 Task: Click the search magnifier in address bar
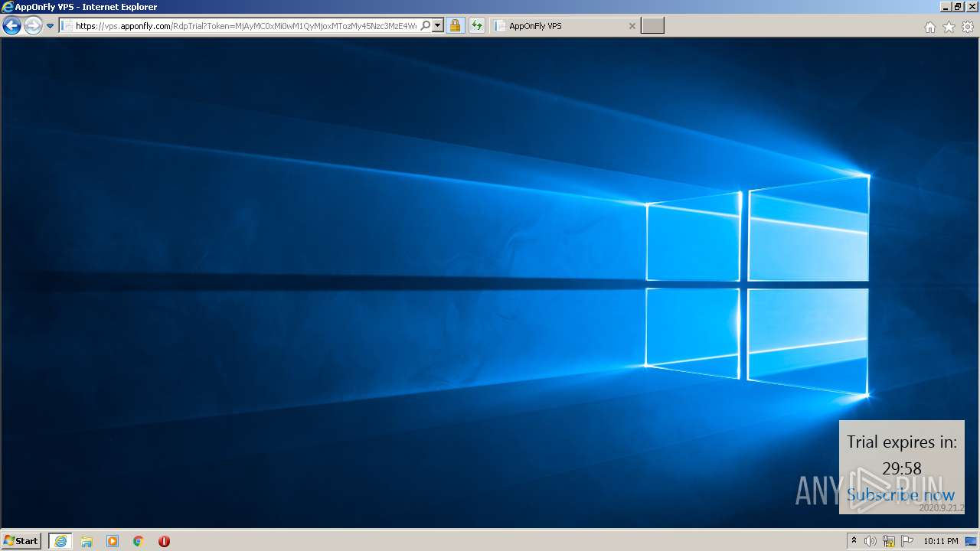click(x=426, y=26)
